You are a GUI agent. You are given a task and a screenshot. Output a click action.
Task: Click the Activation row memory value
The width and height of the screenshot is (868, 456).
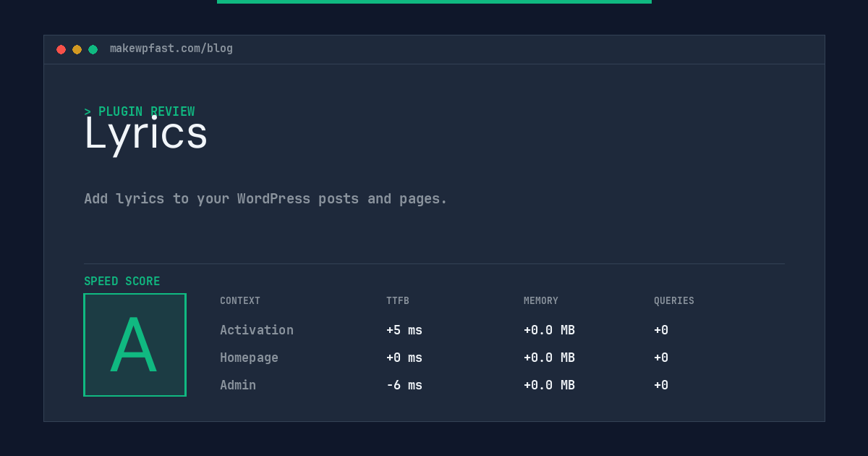click(549, 330)
